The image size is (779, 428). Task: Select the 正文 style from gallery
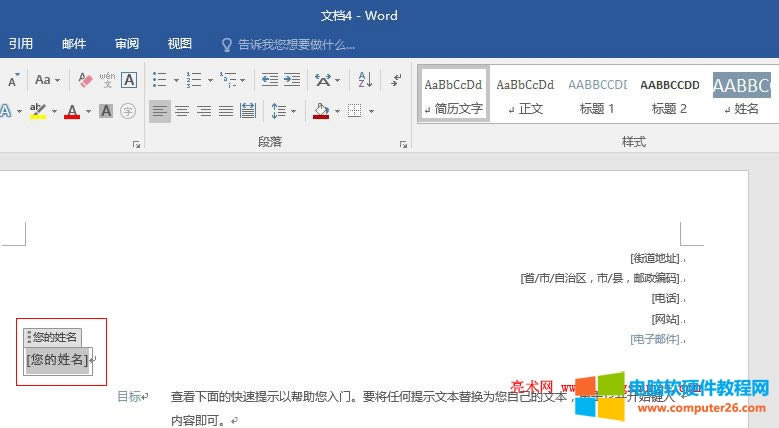pos(525,96)
